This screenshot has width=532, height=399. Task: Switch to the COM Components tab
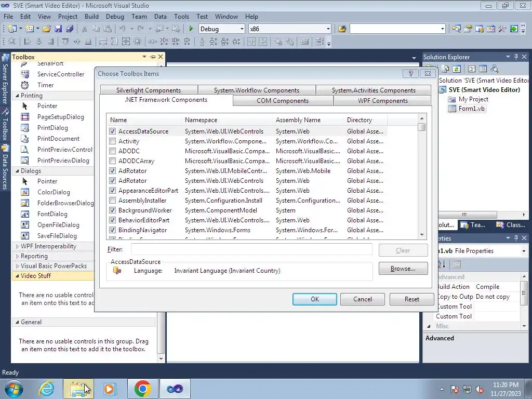point(283,101)
